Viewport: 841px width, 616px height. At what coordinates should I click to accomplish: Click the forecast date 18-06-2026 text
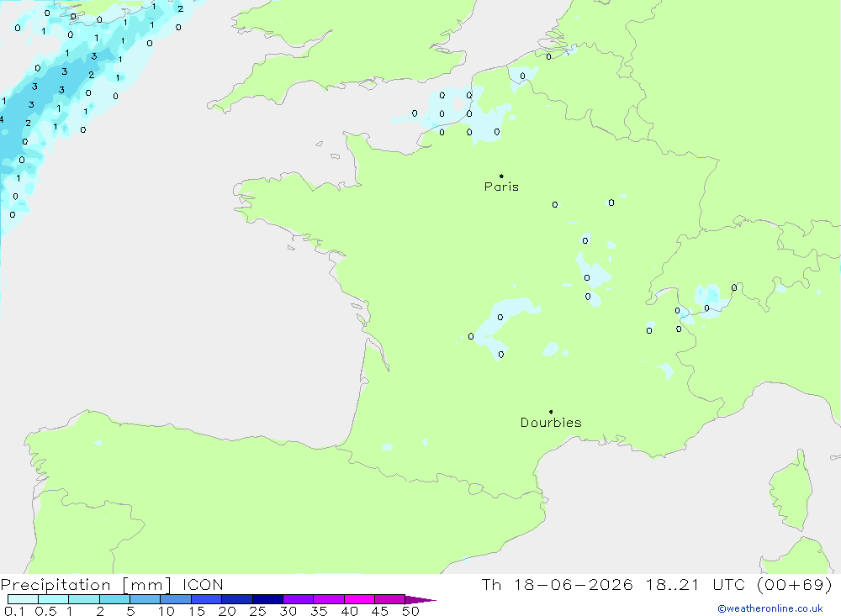(x=573, y=584)
